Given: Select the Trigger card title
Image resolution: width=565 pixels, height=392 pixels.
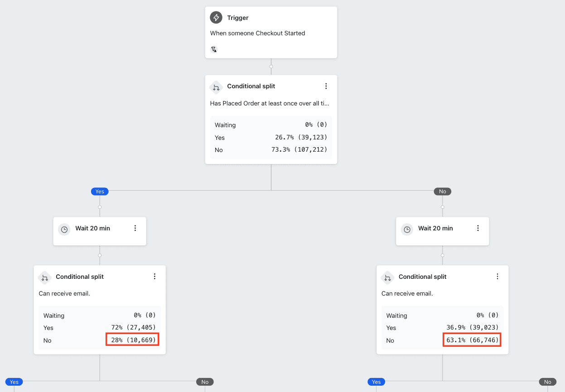Looking at the screenshot, I should pyautogui.click(x=238, y=18).
